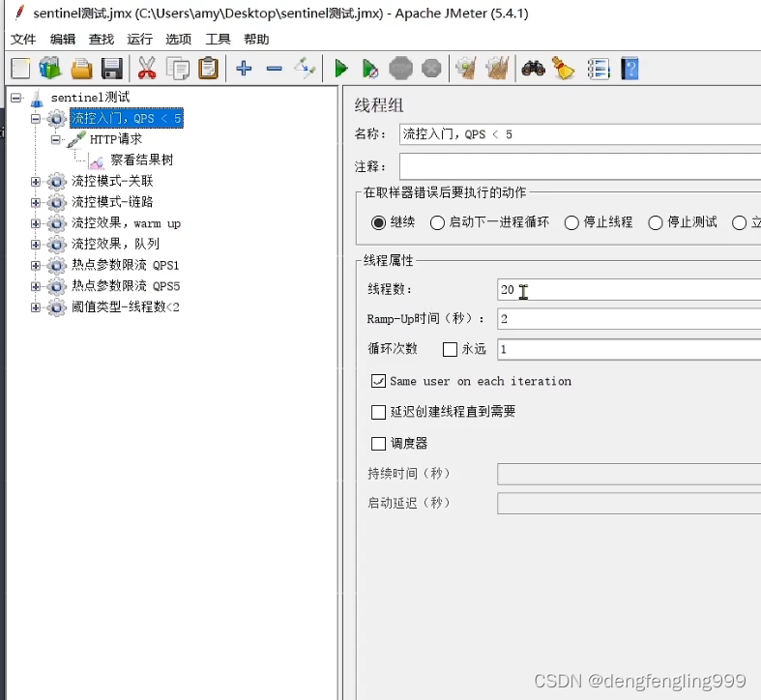This screenshot has height=700, width=761.
Task: Open the Function Helper list icon
Action: click(599, 69)
